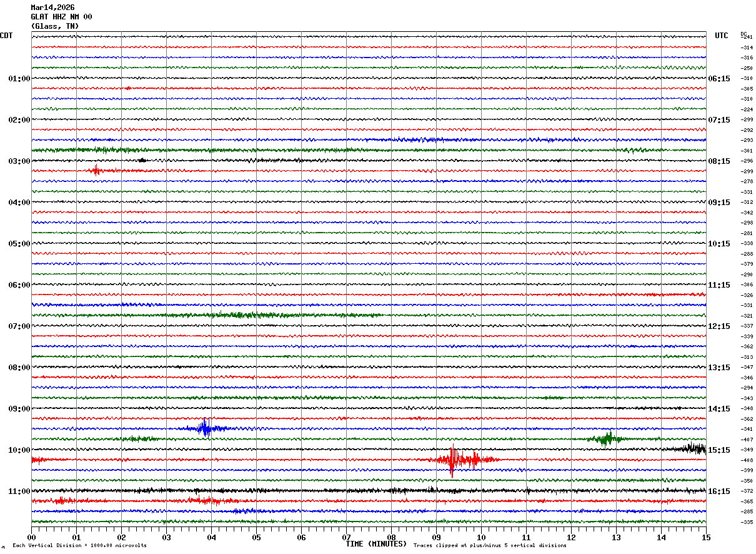Viewport: 756px width, 554px height.
Task: Select the 09:00 CDT row label
Action: click(x=19, y=409)
